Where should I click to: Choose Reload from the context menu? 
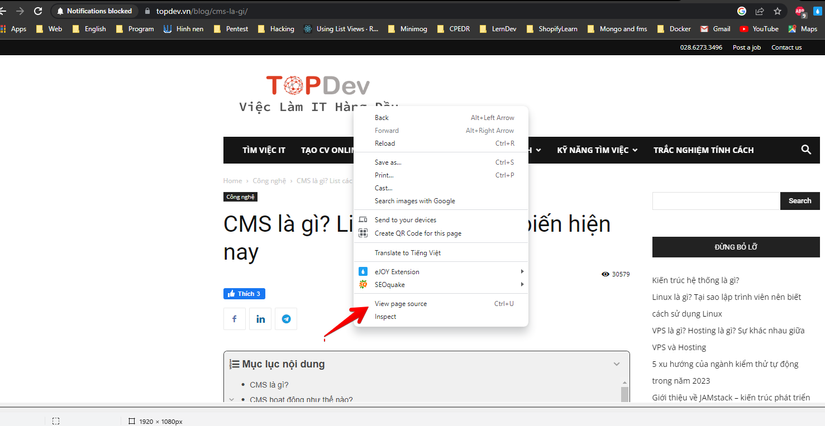[x=440, y=143]
